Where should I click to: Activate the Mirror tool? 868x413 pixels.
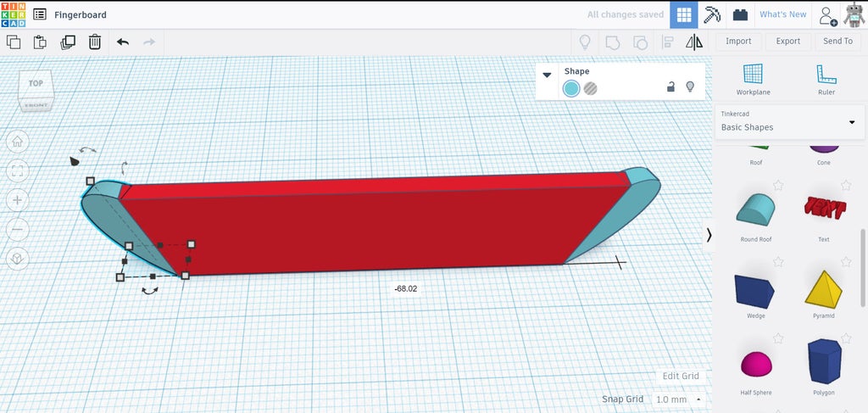tap(694, 42)
